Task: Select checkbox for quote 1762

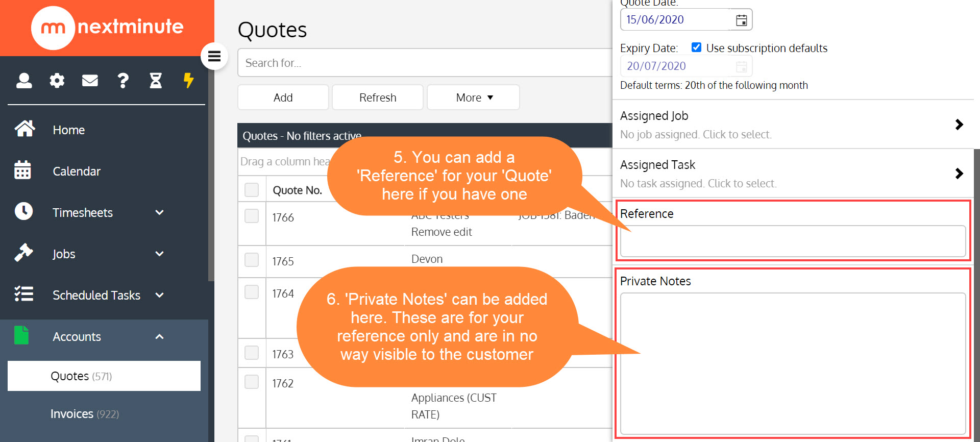Action: pos(252,382)
